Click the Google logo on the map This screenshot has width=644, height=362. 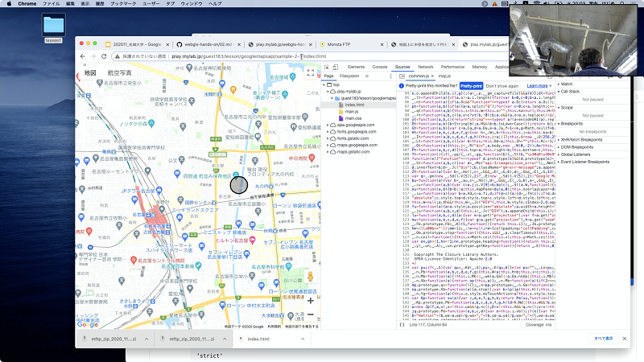88,324
